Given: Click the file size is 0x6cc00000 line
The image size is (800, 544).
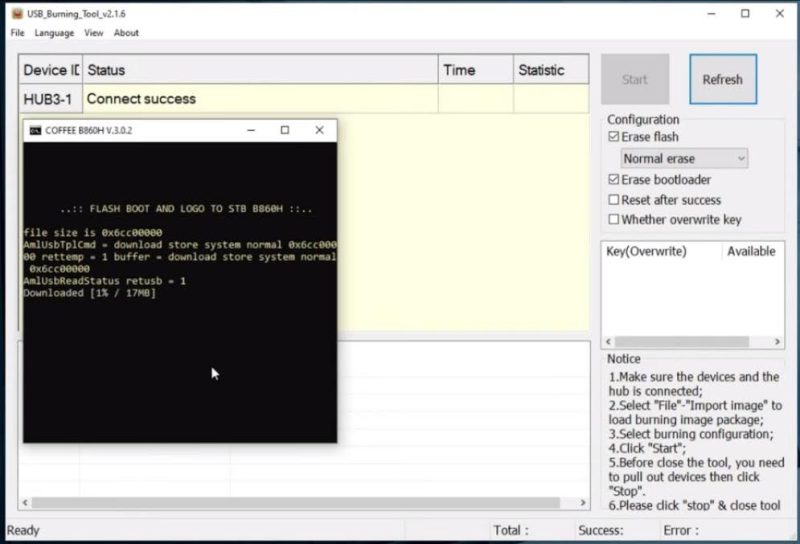Looking at the screenshot, I should [93, 233].
